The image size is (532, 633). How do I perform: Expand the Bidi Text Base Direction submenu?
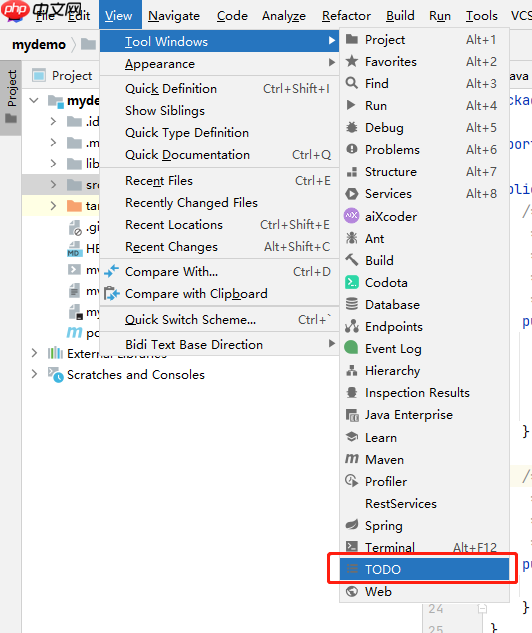point(331,344)
